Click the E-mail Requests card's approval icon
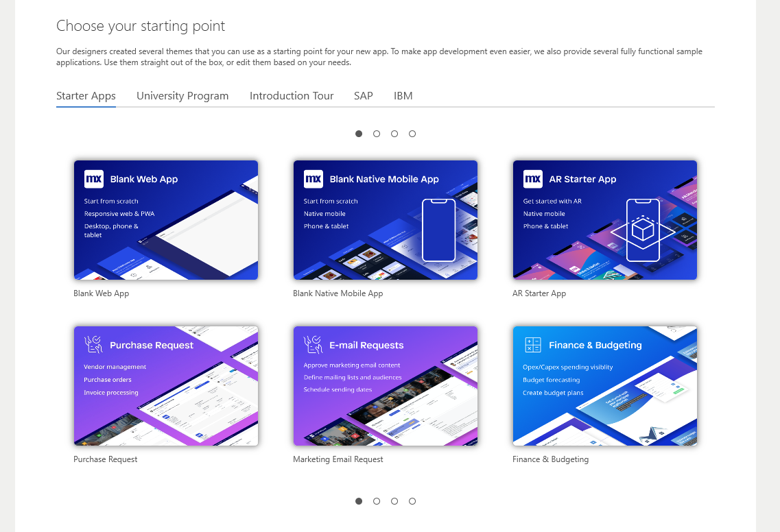 (313, 345)
